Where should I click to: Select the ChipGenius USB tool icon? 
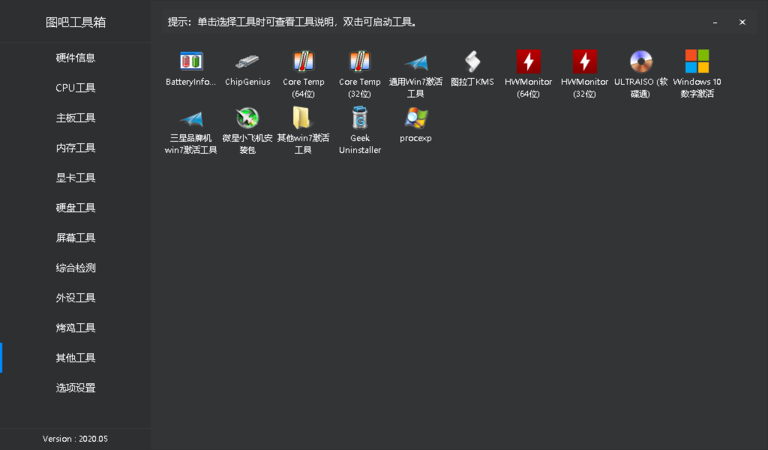tap(247, 62)
